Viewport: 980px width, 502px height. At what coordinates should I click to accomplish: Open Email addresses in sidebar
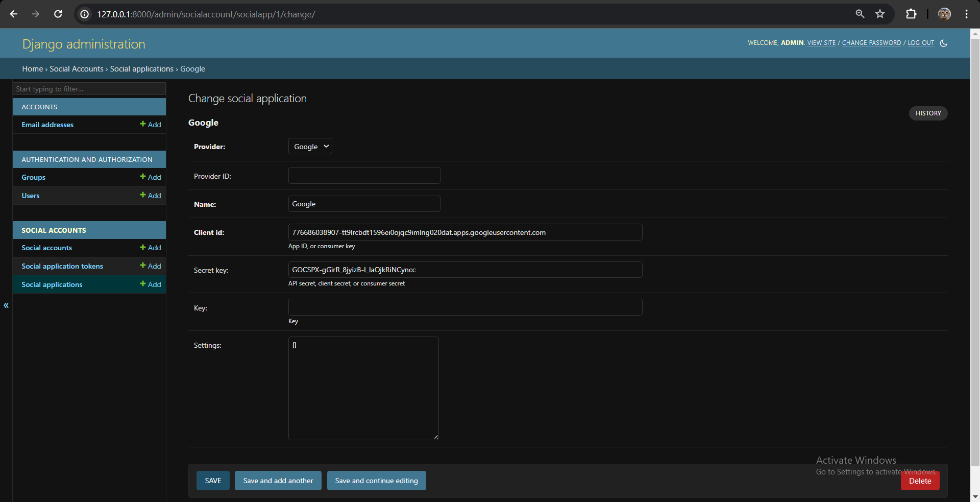(x=47, y=125)
